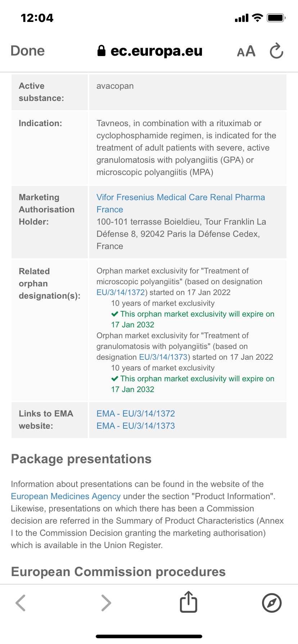Tap the Done button
Screen dimensions: 298x644
[28, 51]
